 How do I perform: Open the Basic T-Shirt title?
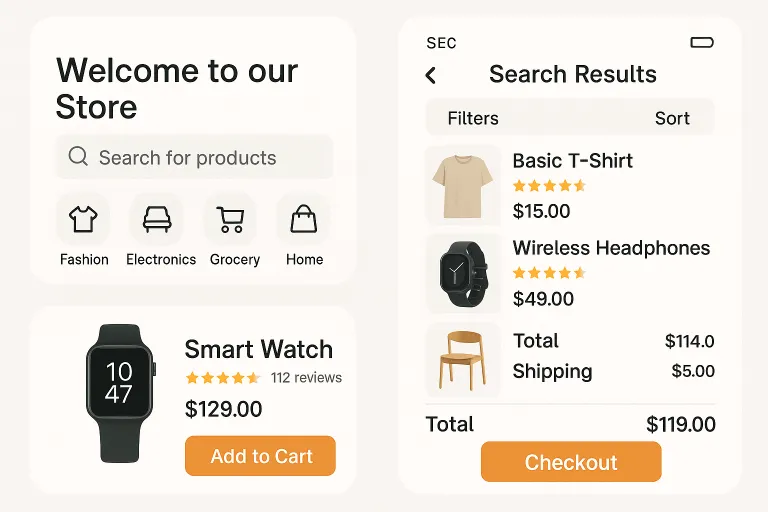point(572,161)
